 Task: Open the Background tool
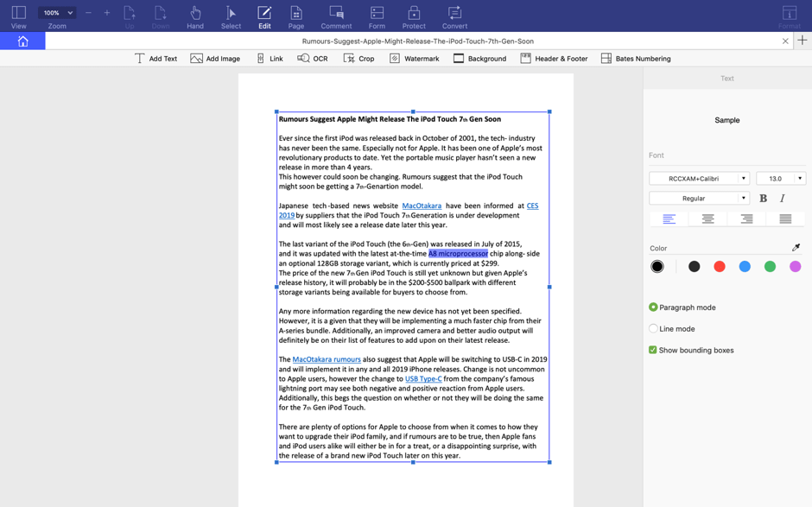[479, 59]
